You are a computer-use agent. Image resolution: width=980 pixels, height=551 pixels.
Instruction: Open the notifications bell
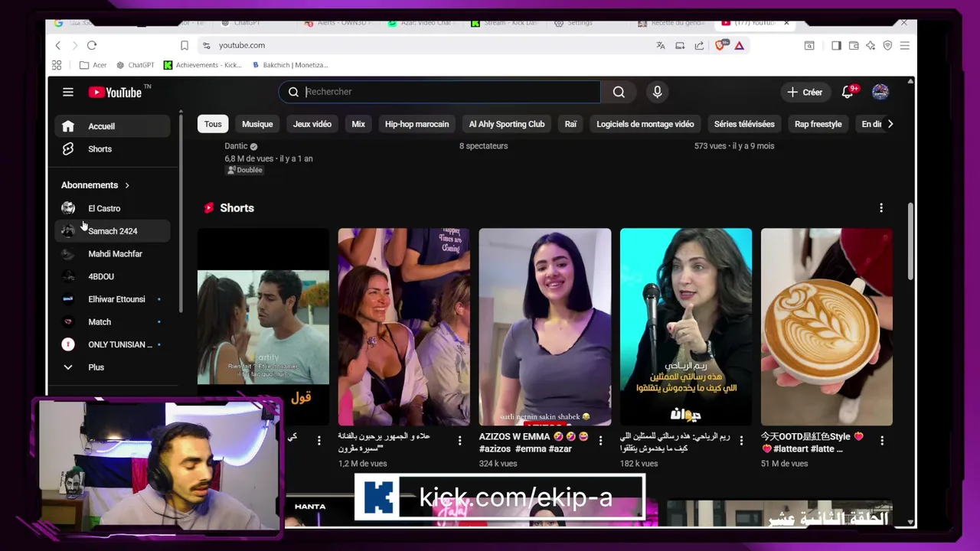click(848, 92)
